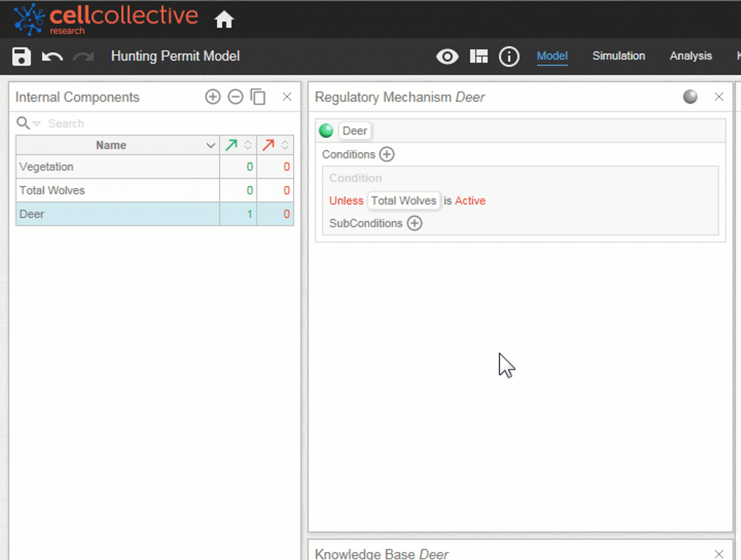The image size is (741, 560).
Task: Add a new internal component
Action: (x=213, y=97)
